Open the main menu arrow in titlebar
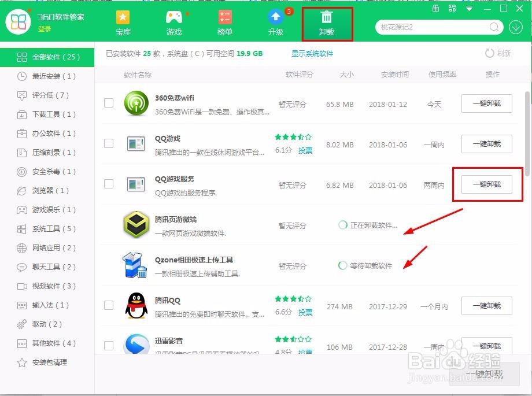 [468, 8]
